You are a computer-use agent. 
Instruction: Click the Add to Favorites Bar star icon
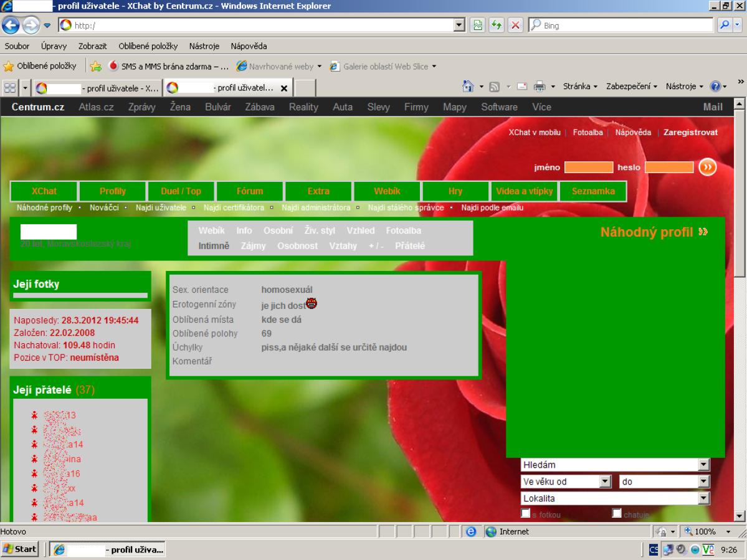pos(96,66)
